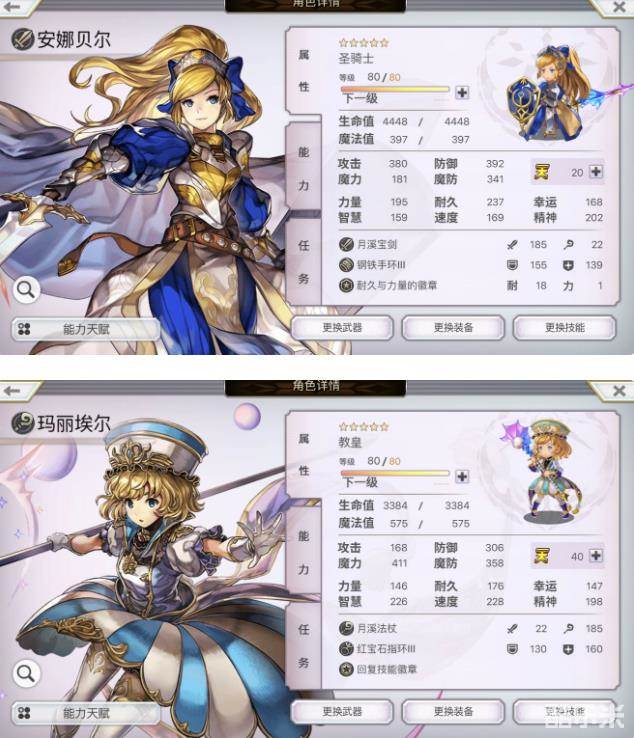This screenshot has width=634, height=738.
Task: Click the plus beside Mariel's talent points 40
Action: tap(596, 556)
